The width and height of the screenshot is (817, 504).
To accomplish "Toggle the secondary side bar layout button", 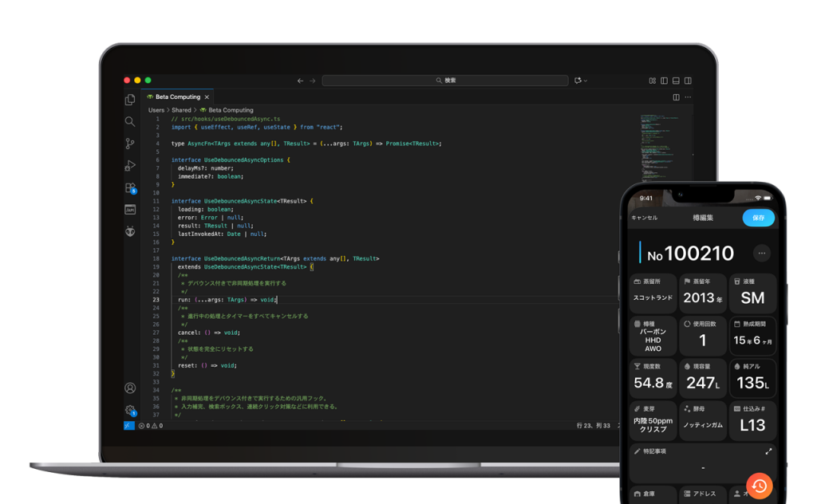I will (x=688, y=81).
